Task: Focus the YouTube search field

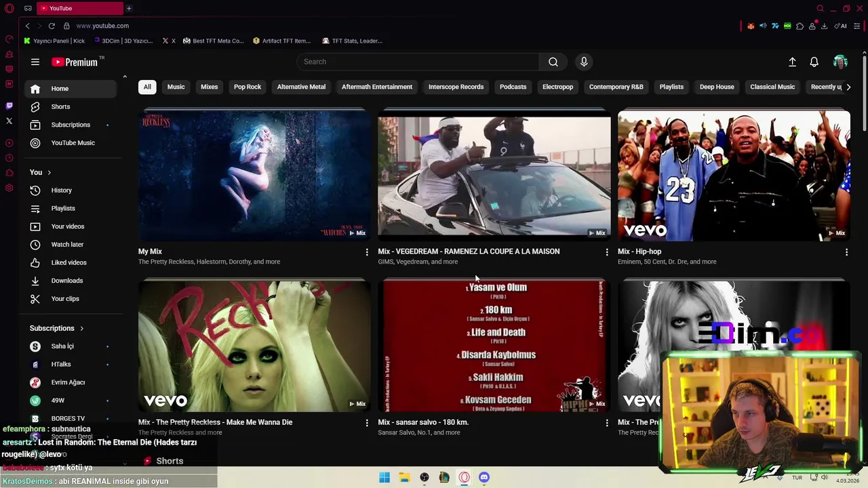Action: [418, 62]
